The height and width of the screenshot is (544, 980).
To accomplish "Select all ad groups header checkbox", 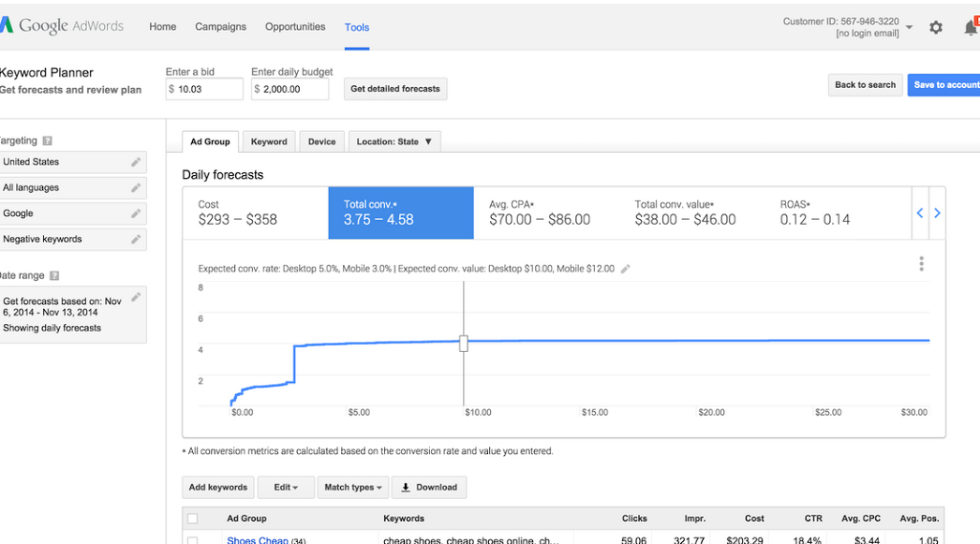I will click(193, 519).
